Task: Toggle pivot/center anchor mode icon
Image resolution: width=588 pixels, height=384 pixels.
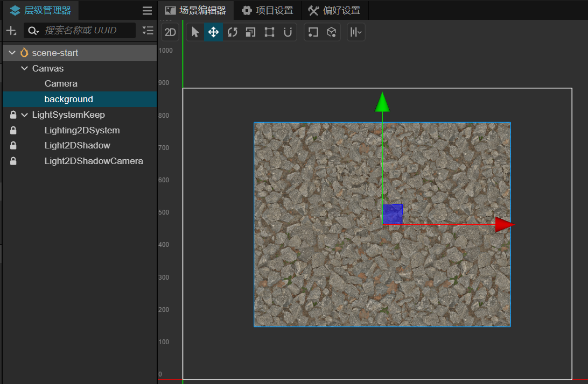Action: [x=313, y=32]
